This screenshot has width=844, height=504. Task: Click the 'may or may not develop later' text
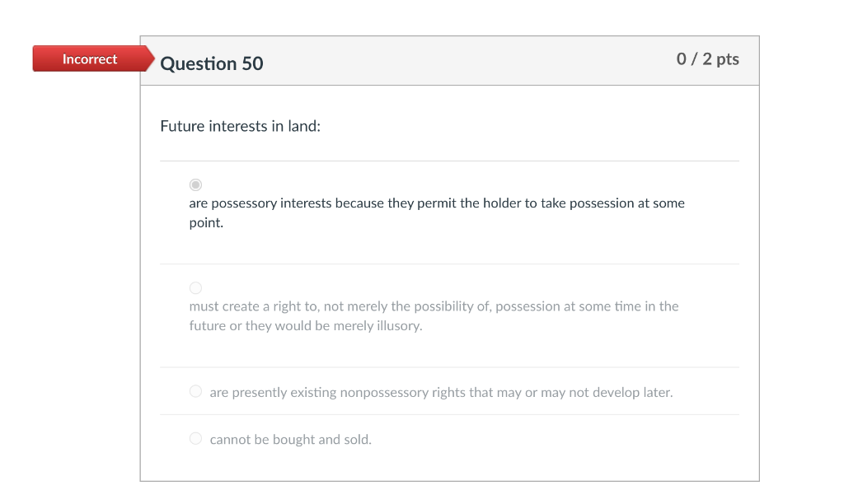coord(441,392)
